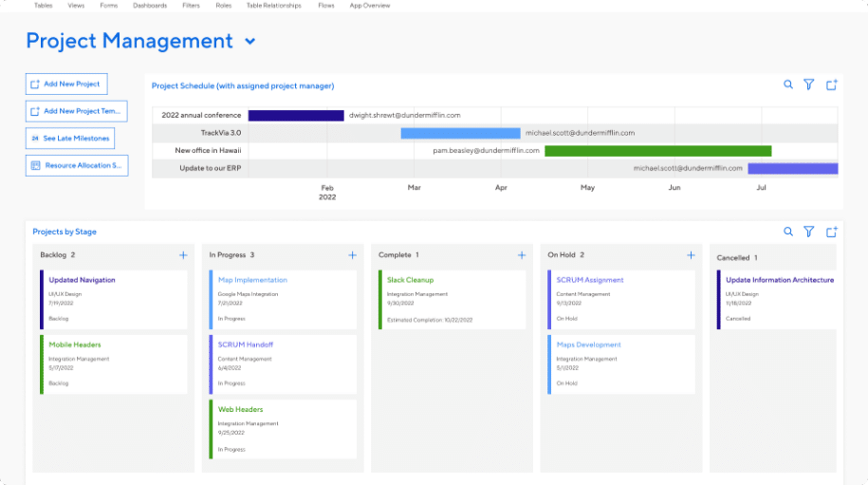Click the export icon in Projects by Stage
This screenshot has height=485, width=868.
[x=831, y=232]
